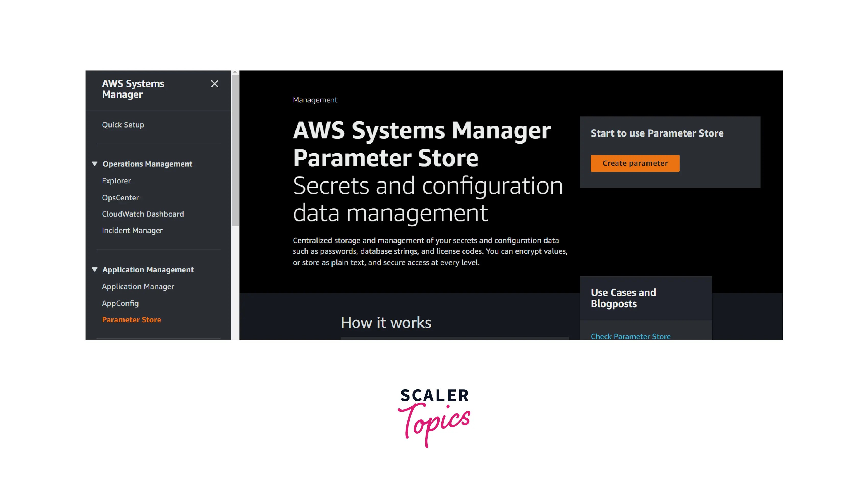Open the Check Parameter Store link

point(631,336)
